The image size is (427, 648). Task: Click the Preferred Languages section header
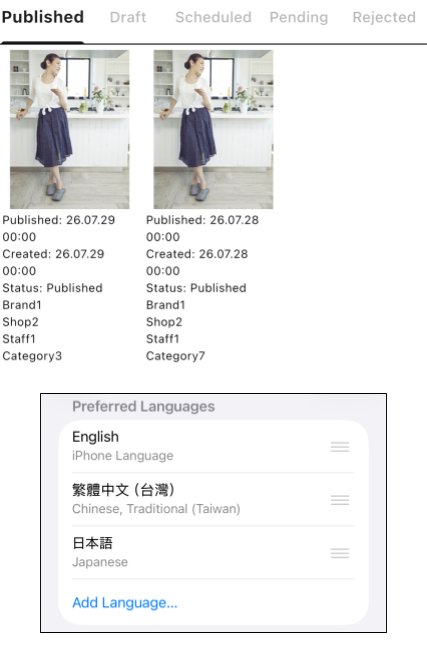tap(143, 407)
